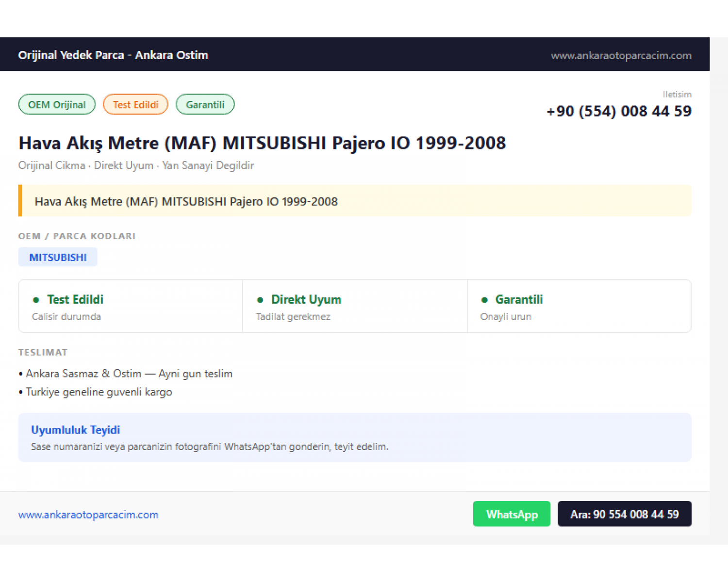Open the header website address link
The image size is (728, 582).
point(621,55)
